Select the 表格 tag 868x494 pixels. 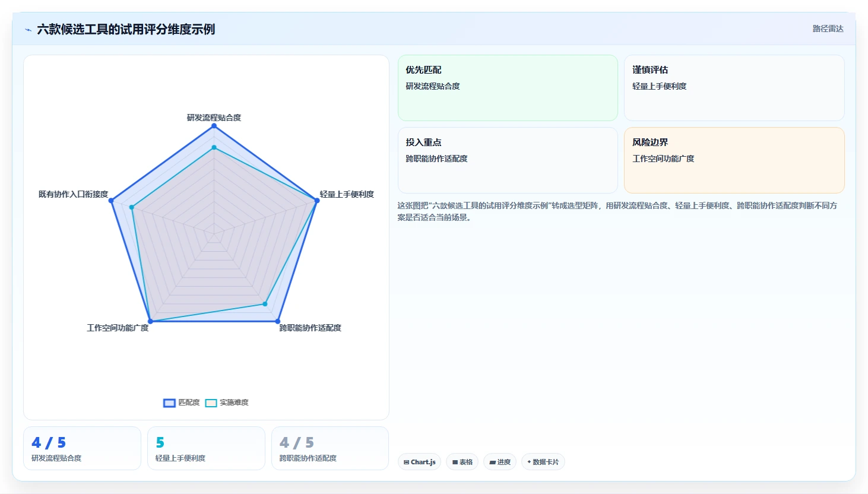pos(462,462)
